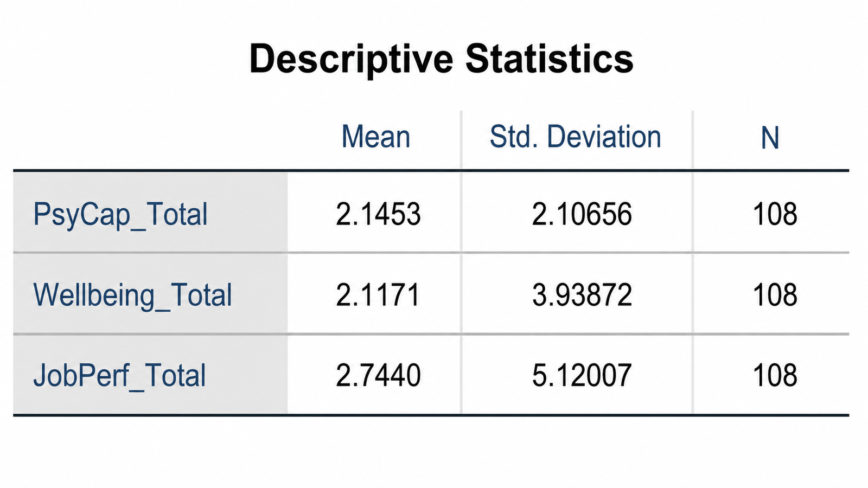
Task: Select JobPerf_Total mean value 2.7440
Action: [378, 375]
